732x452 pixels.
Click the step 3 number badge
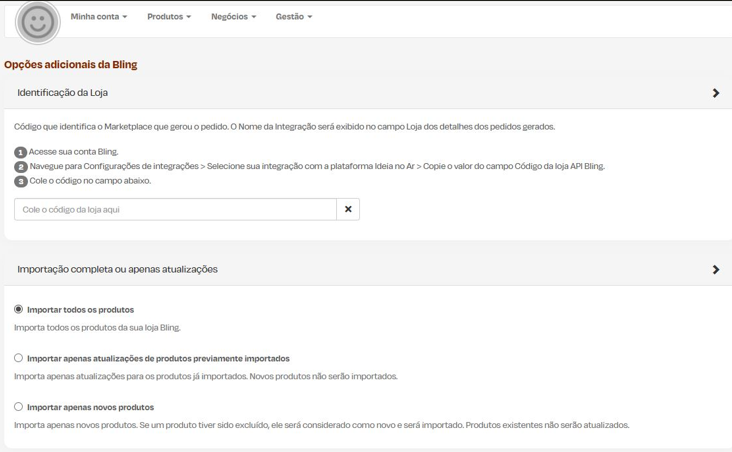tap(20, 182)
